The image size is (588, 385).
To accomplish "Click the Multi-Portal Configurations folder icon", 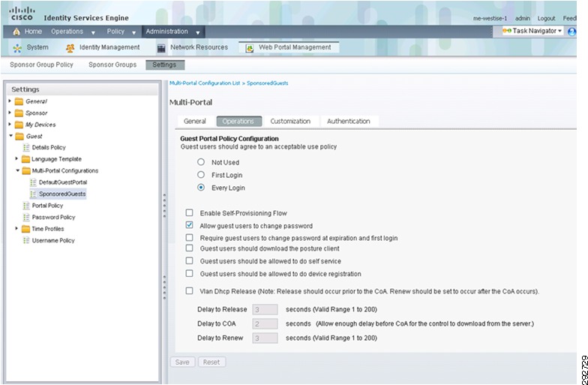I will 25,171.
